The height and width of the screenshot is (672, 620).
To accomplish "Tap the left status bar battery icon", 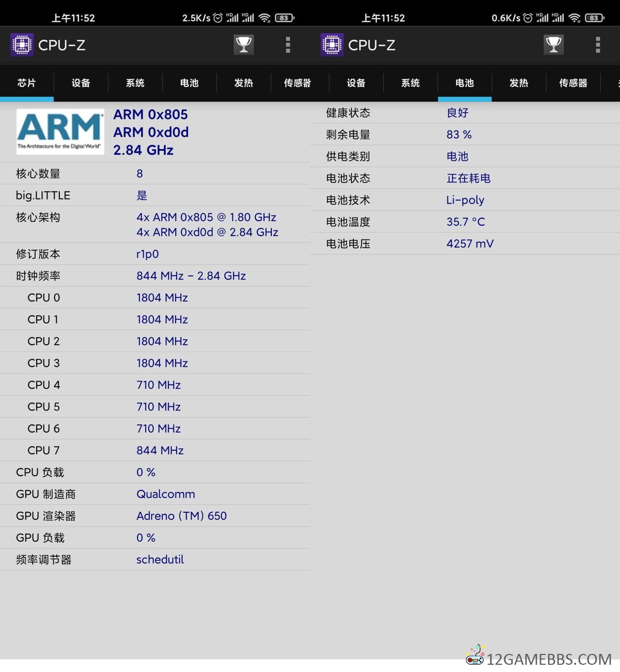I will tap(284, 18).
